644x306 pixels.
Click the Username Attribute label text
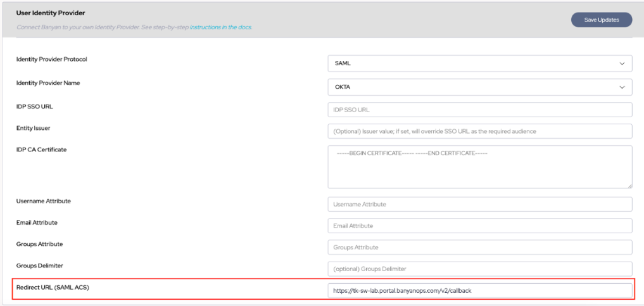43,201
